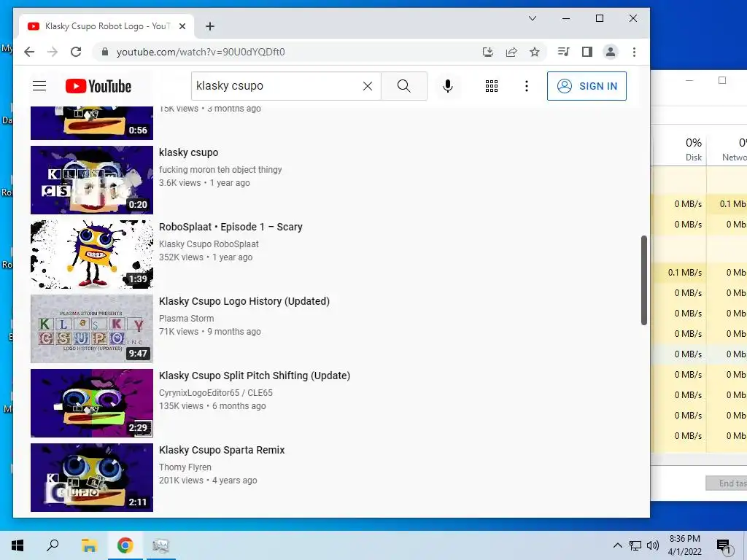
Task: Open the 8:36 PM clock calendar
Action: 684,545
